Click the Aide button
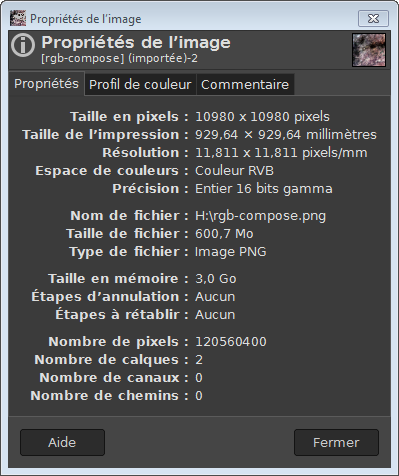Image resolution: width=399 pixels, height=476 pixels. [x=62, y=442]
